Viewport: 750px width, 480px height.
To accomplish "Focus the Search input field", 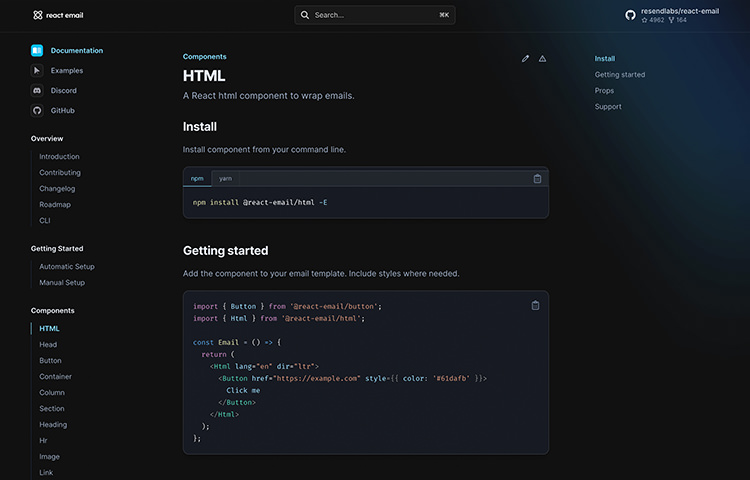I will click(x=375, y=15).
